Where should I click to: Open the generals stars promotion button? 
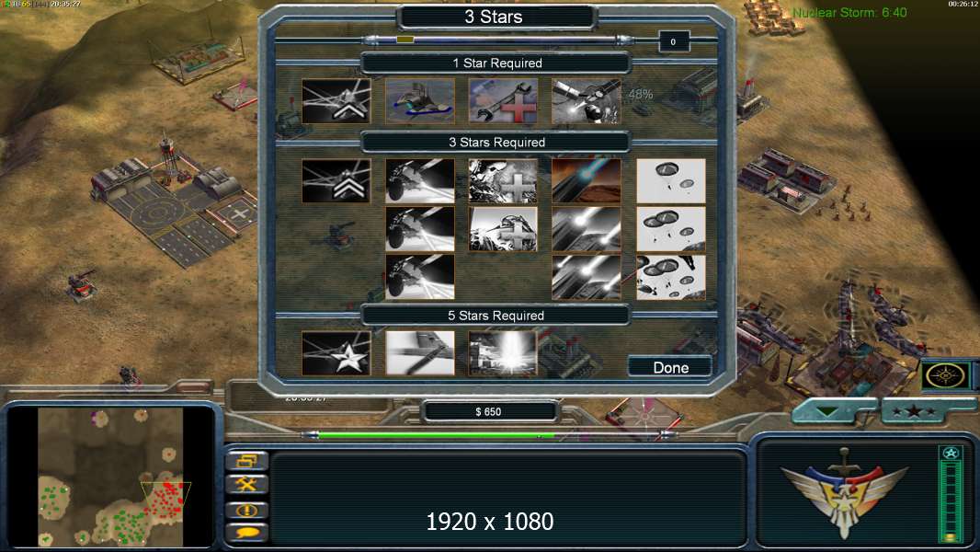[x=913, y=411]
